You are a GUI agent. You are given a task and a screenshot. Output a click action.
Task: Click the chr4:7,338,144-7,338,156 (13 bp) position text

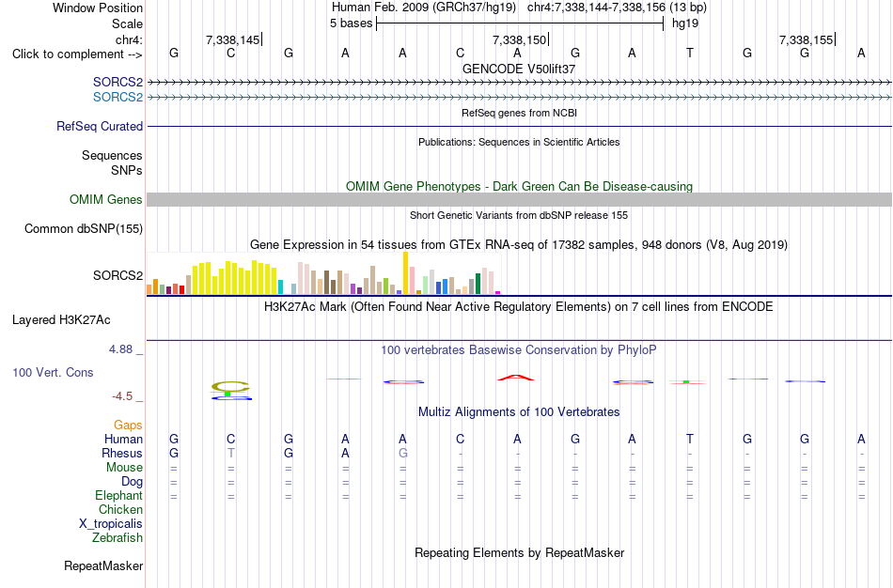pos(617,8)
